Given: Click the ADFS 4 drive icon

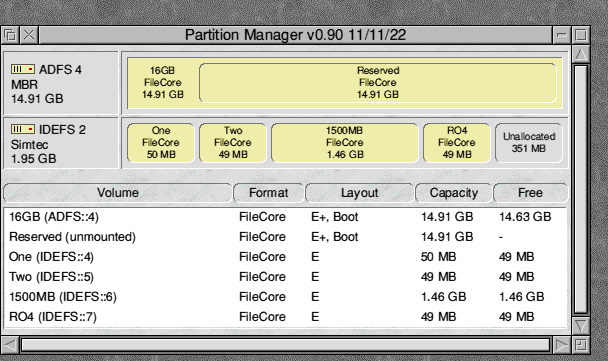Looking at the screenshot, I should [23, 69].
